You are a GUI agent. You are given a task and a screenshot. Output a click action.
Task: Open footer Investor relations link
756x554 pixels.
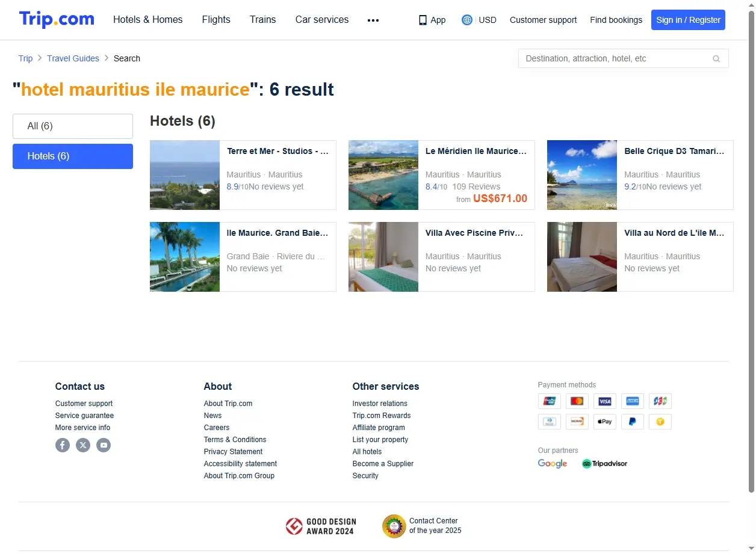coord(380,404)
